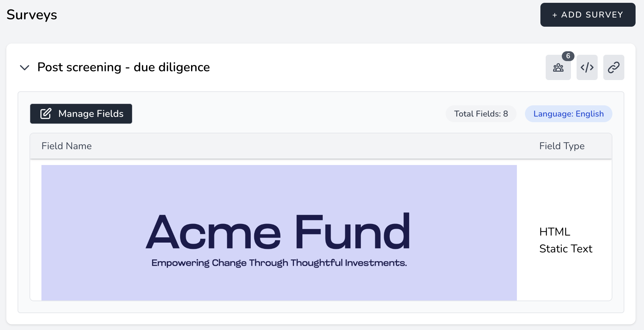Open the Language: English selector
The height and width of the screenshot is (330, 644).
tap(569, 114)
